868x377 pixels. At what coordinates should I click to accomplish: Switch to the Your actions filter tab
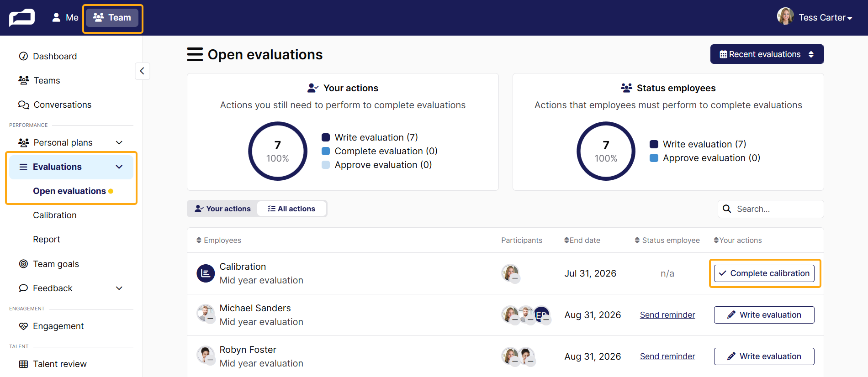point(223,209)
